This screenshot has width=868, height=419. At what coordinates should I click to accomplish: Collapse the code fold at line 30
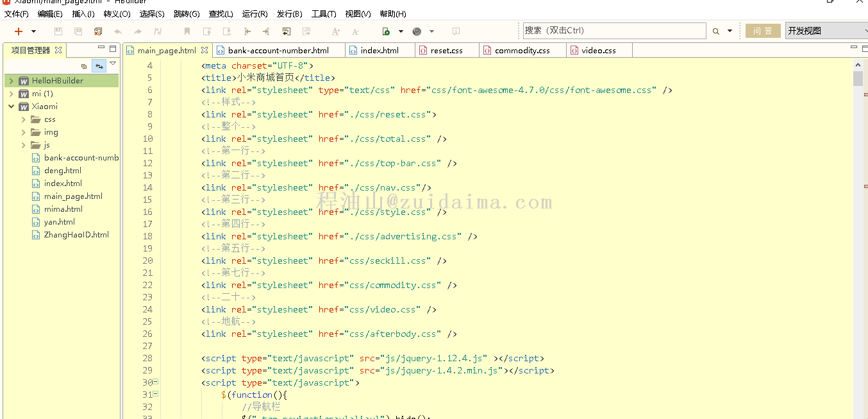tap(156, 382)
